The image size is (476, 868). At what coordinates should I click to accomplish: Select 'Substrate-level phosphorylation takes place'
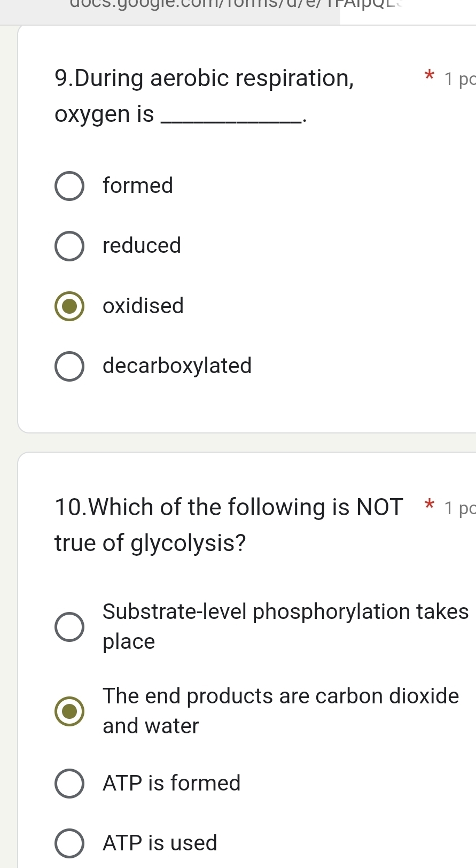69,626
